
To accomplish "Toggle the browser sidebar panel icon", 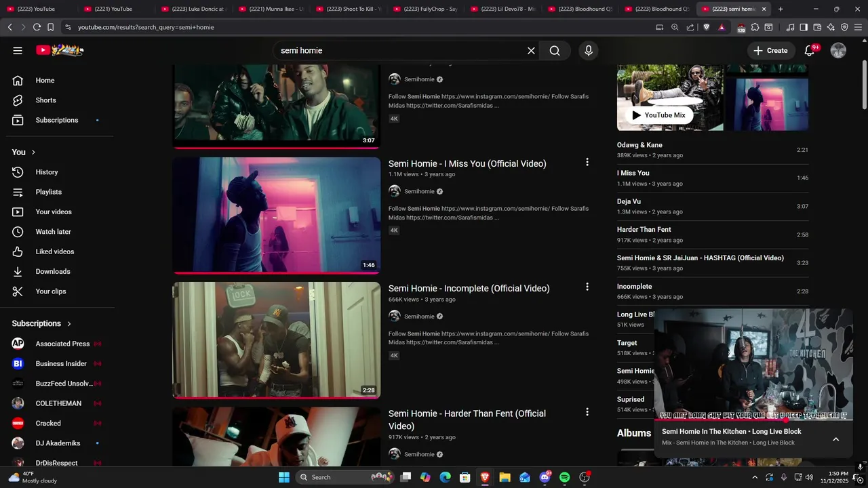I will [x=804, y=27].
